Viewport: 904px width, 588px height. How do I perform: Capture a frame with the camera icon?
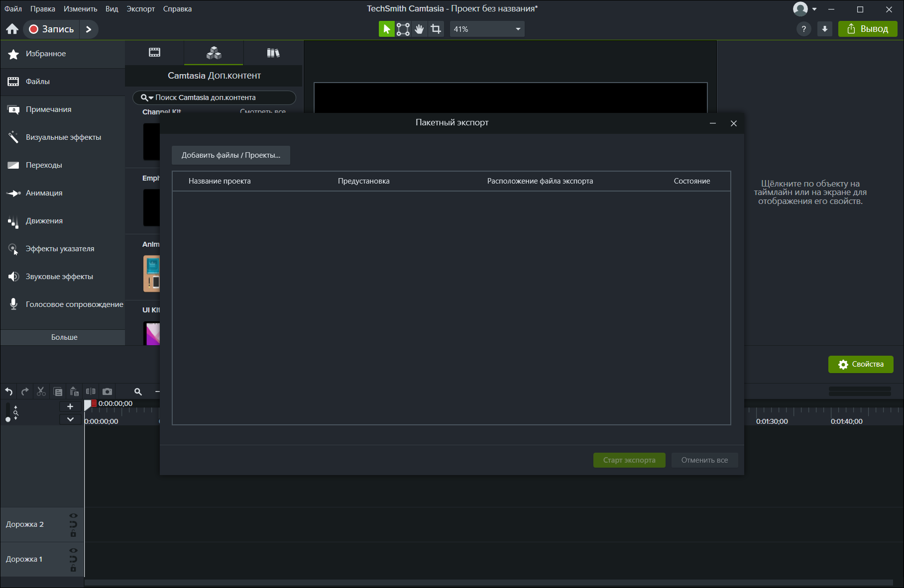coord(107,392)
